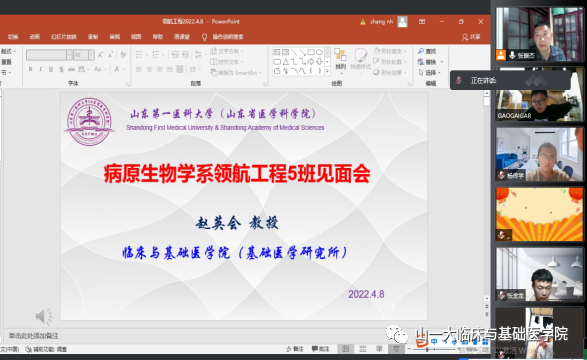Open the font name dropdown arrow

pyautogui.click(x=69, y=55)
